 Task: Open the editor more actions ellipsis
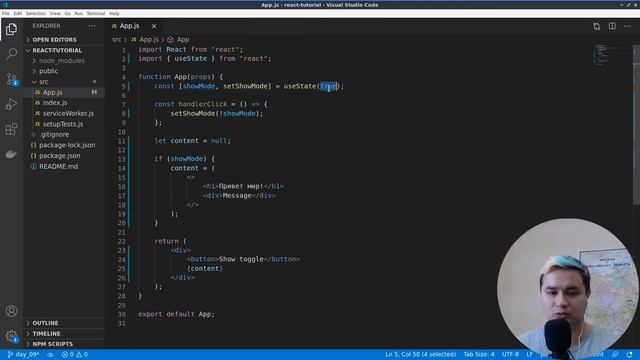pyautogui.click(x=627, y=26)
